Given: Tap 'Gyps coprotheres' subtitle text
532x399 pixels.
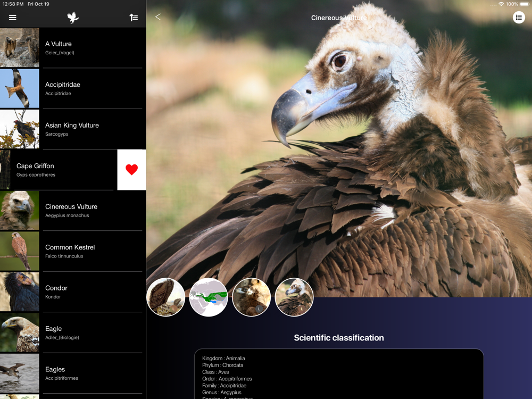Looking at the screenshot, I should coord(36,174).
